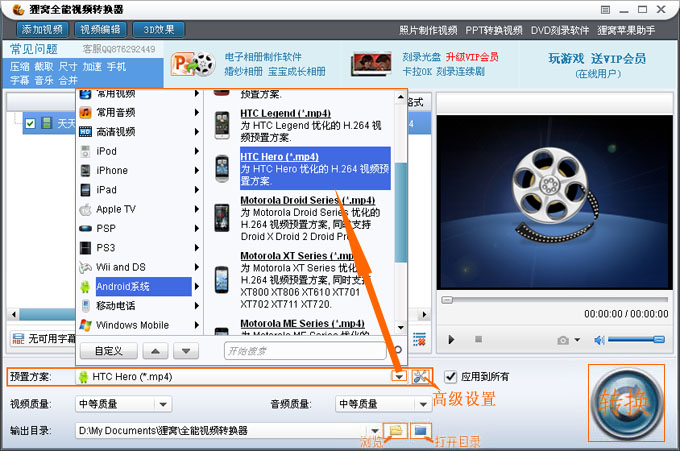Toggle the checkbox next to the 天天 video
This screenshot has height=451, width=680.
(x=30, y=124)
